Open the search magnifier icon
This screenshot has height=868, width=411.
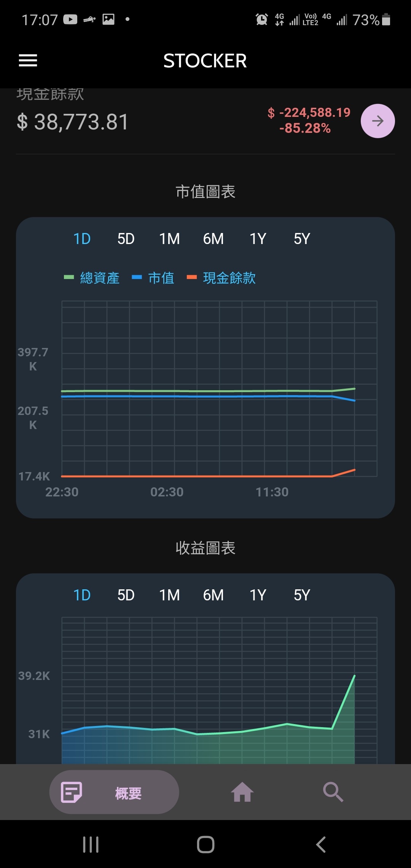(333, 792)
